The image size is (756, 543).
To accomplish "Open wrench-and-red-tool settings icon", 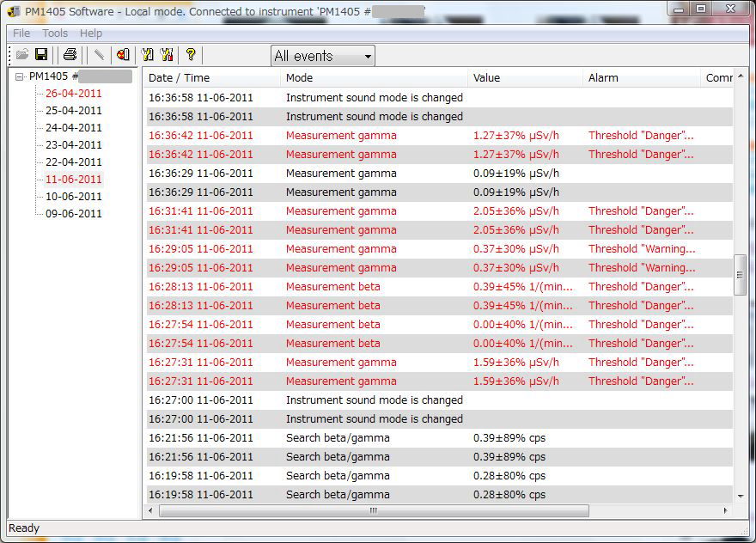I will [167, 54].
